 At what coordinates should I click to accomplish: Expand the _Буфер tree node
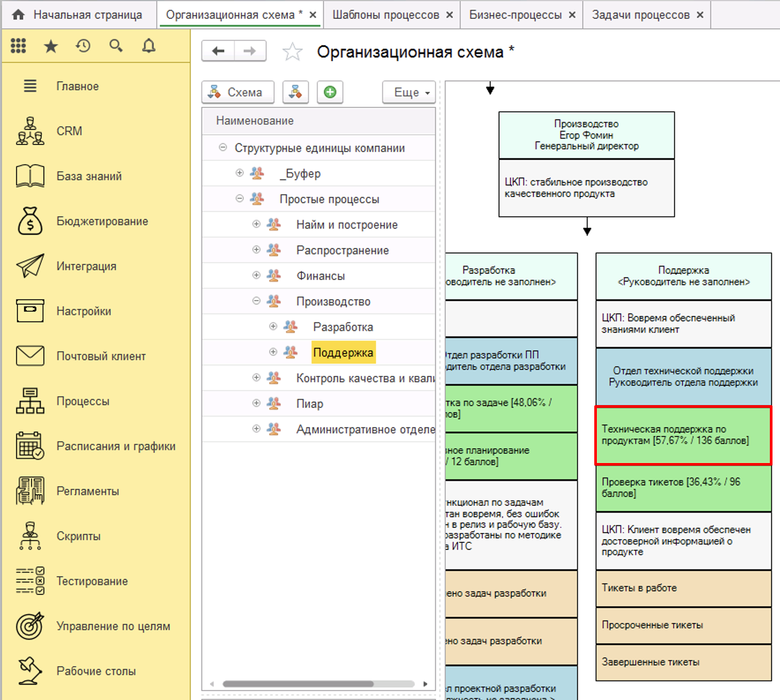[240, 173]
